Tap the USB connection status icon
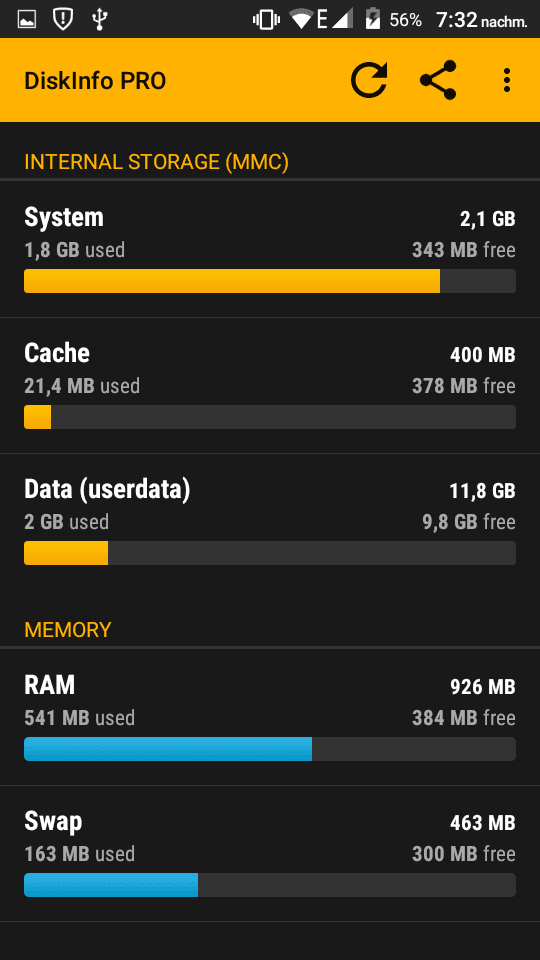Image resolution: width=540 pixels, height=960 pixels. [x=99, y=20]
